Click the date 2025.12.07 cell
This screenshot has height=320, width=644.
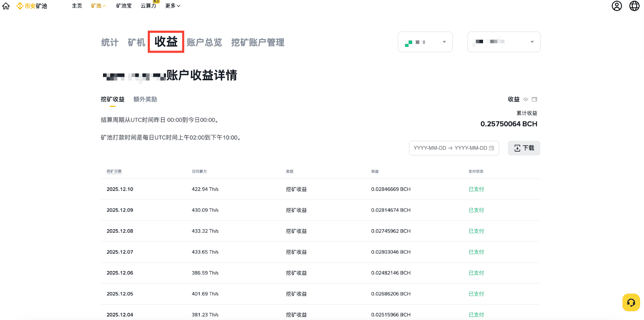pos(120,252)
